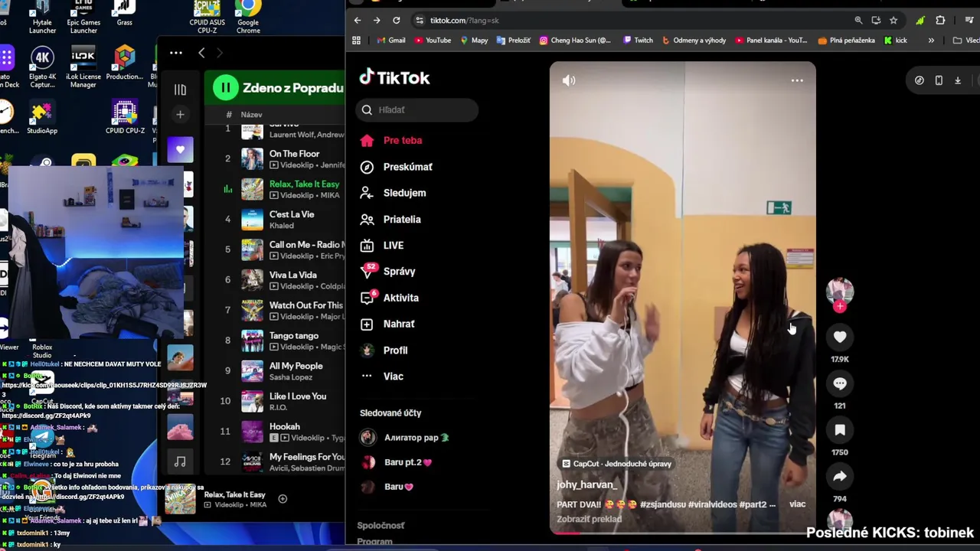Toggle video sound speaker icon
980x551 pixels.
(x=569, y=80)
